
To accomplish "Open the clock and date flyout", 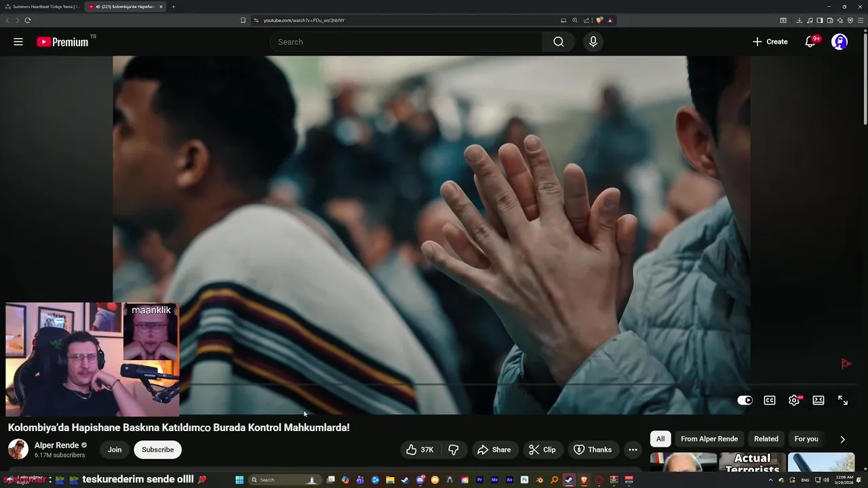I will (x=844, y=480).
